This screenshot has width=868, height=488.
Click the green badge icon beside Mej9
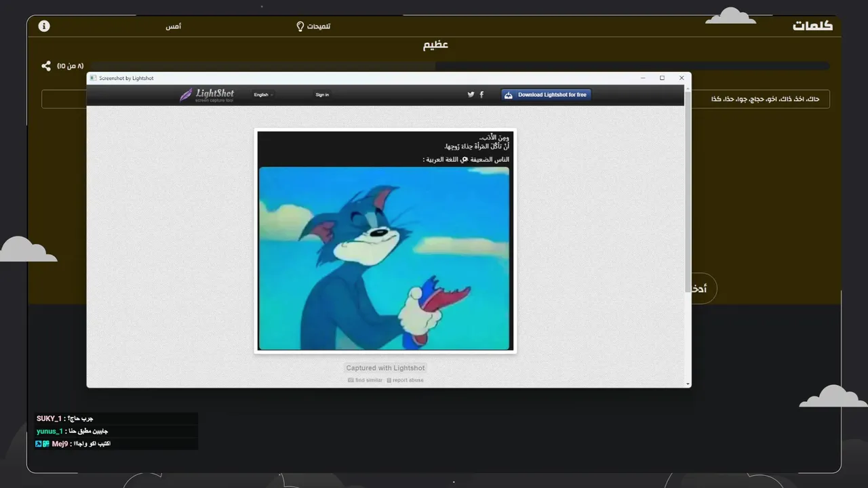[x=46, y=444]
